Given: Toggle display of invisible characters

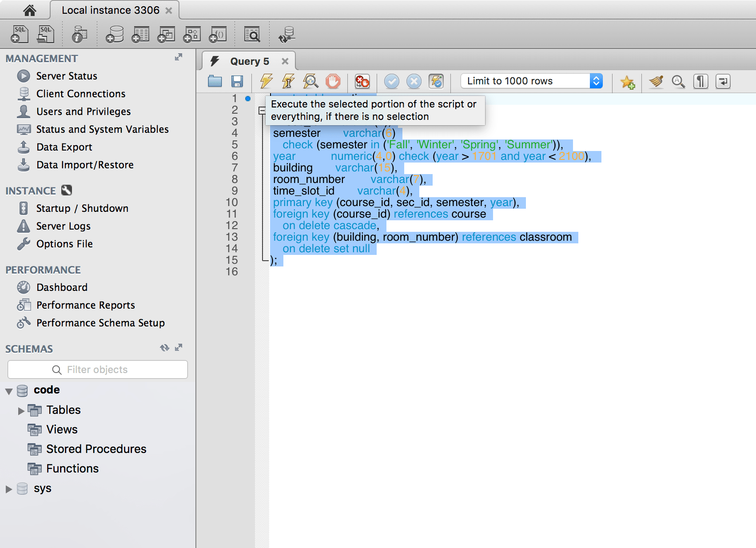Looking at the screenshot, I should (700, 82).
